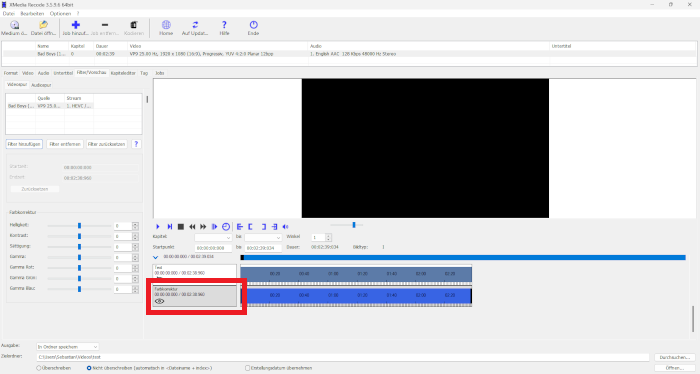Viewport: 700px width, 374px height.
Task: Select the Nicht überschreiben radio button
Action: [89, 368]
